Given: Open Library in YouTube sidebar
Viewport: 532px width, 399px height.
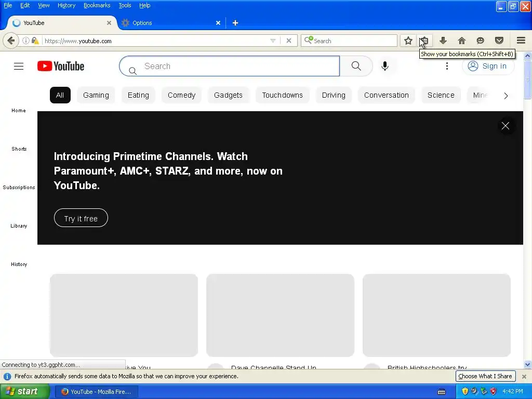Looking at the screenshot, I should pos(19,226).
